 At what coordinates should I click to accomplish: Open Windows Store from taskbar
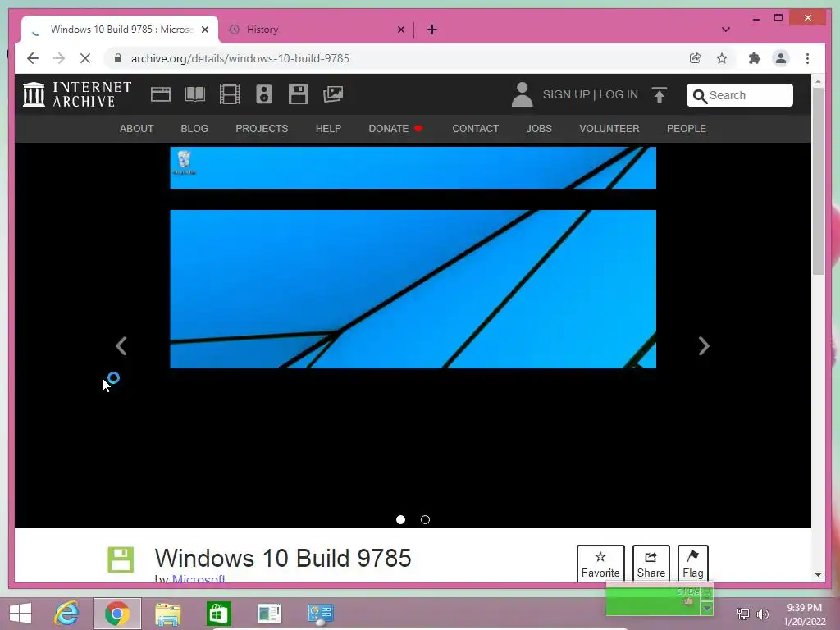pyautogui.click(x=218, y=614)
